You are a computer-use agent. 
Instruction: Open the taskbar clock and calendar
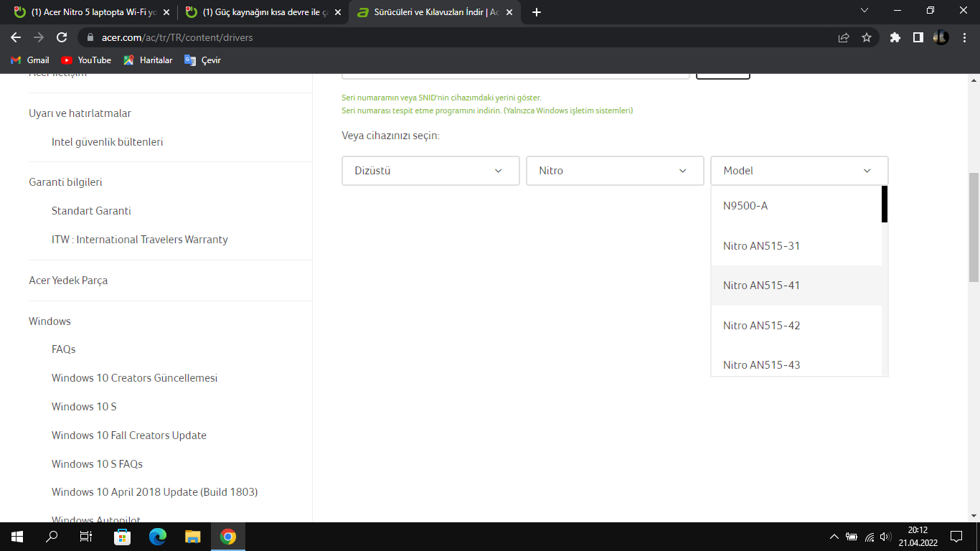[x=918, y=537]
